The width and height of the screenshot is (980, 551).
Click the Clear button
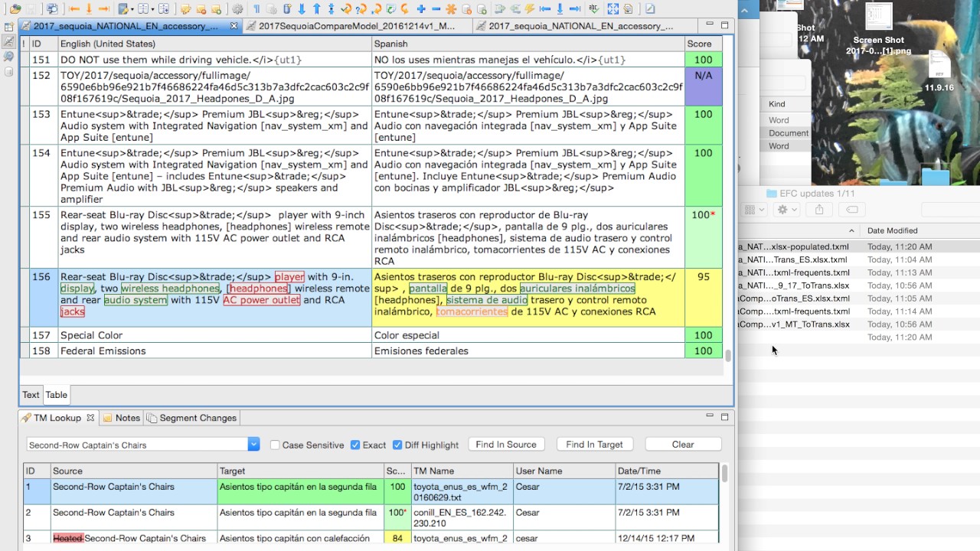[683, 444]
